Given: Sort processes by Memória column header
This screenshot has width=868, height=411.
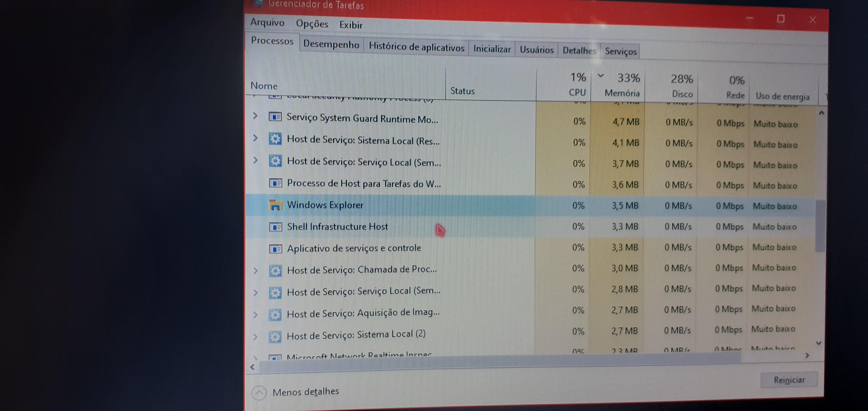Looking at the screenshot, I should 622,93.
